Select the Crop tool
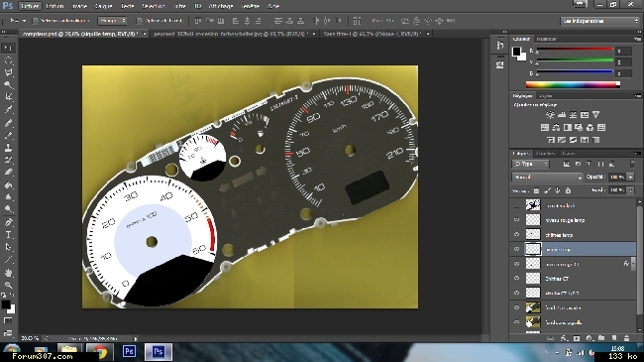This screenshot has height=362, width=644. [8, 97]
